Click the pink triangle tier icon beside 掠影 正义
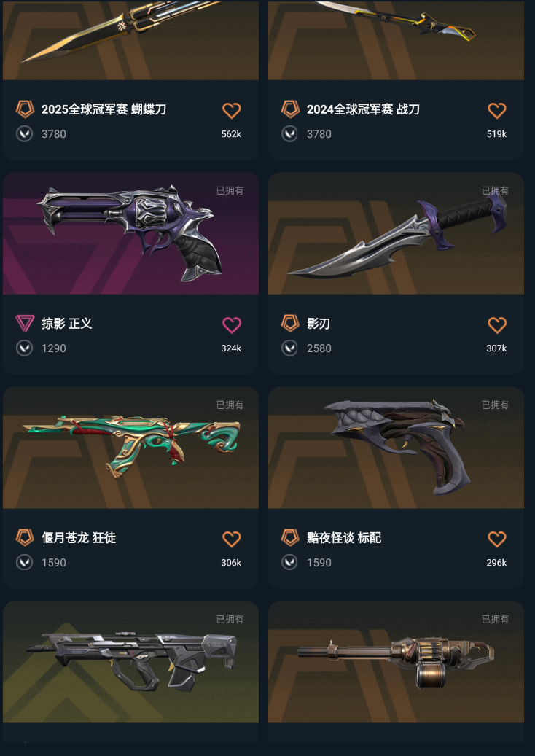 tap(25, 323)
